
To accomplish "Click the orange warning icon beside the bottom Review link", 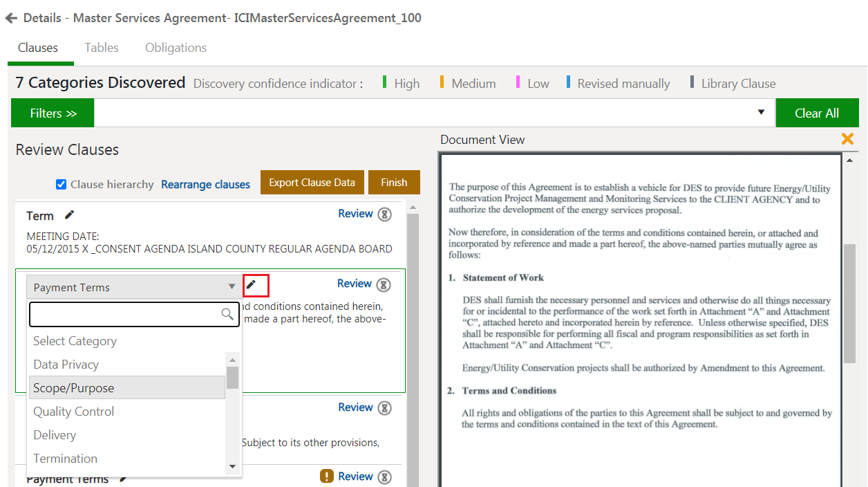I will coord(327,476).
